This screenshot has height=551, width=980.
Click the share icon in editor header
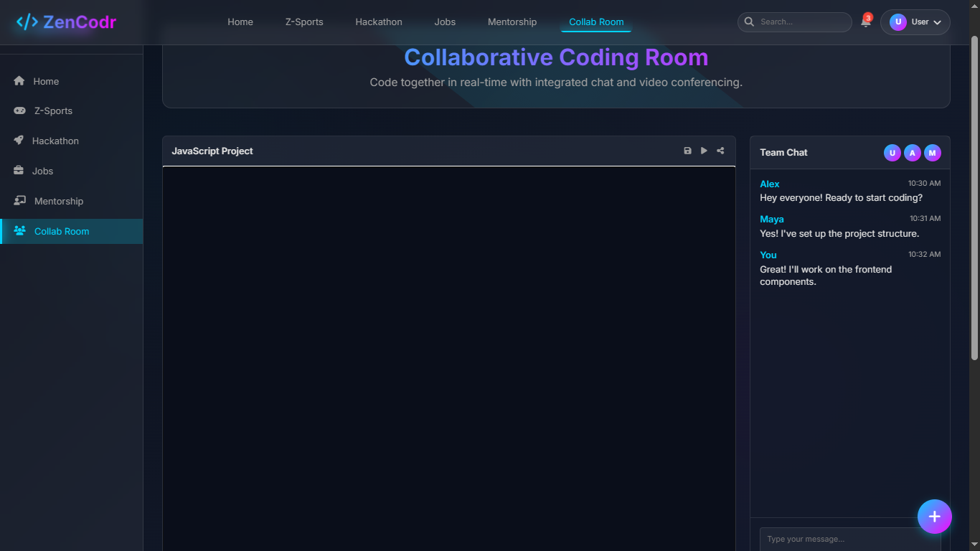[720, 151]
